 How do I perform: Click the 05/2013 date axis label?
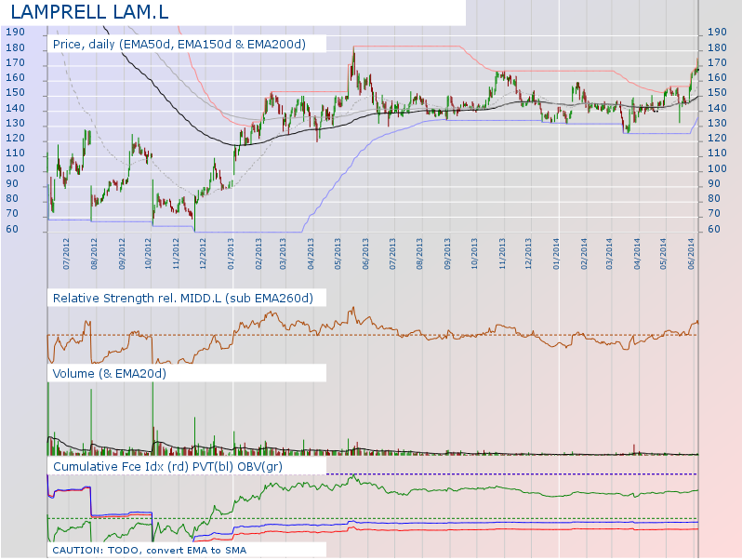pyautogui.click(x=338, y=254)
